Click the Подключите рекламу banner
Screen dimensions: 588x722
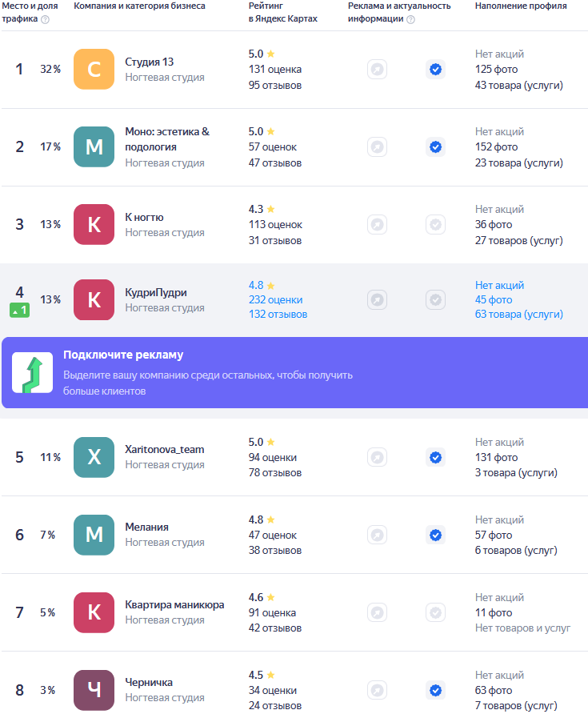click(x=294, y=372)
